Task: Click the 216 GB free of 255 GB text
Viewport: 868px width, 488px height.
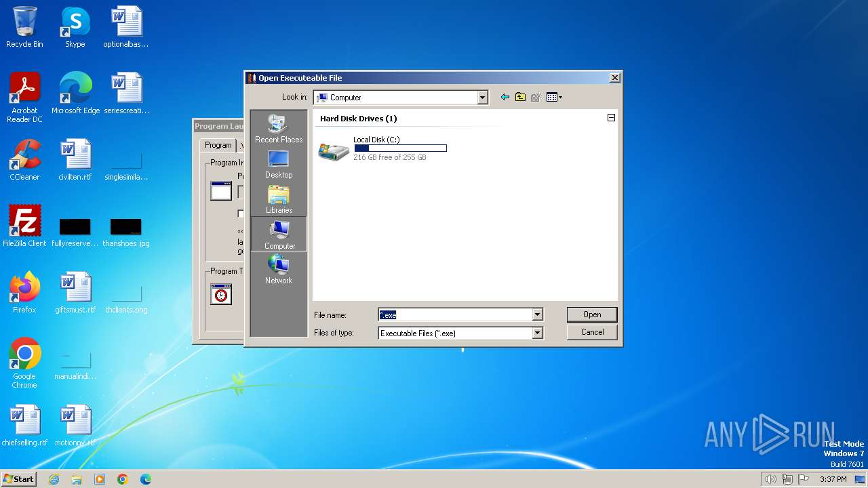Action: pos(390,157)
